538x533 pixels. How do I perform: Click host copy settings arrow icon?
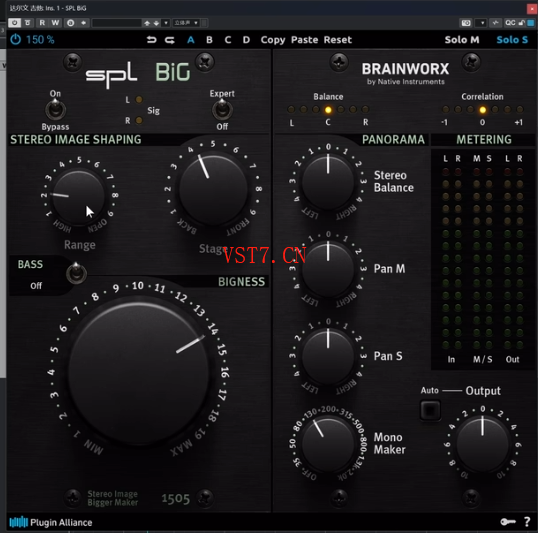84,23
